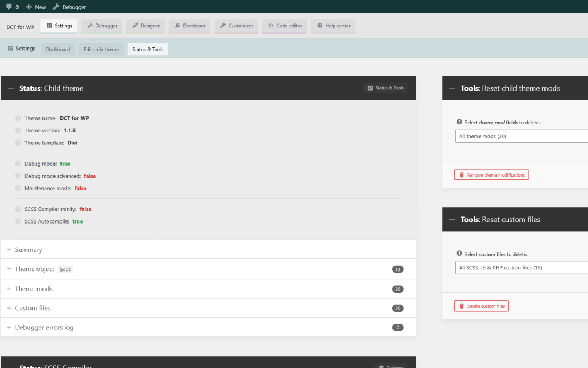Click the Theme template value Divi
This screenshot has height=368, width=588.
point(72,143)
